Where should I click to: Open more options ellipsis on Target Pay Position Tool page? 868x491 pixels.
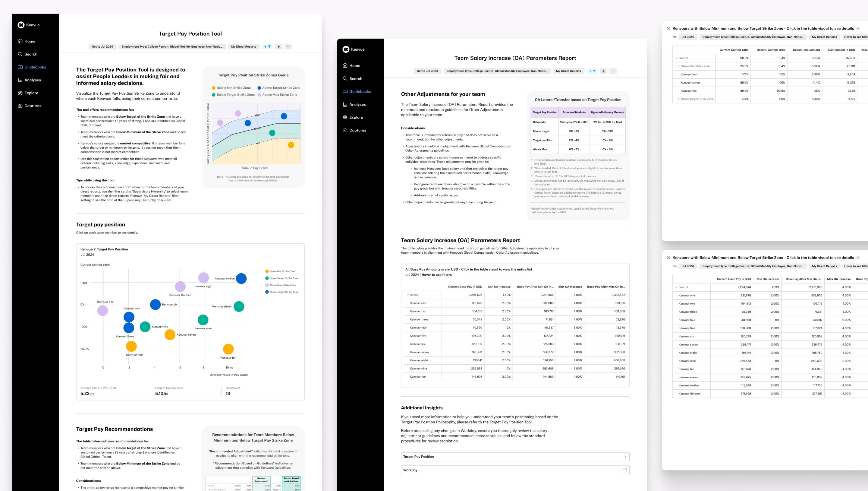pos(288,46)
